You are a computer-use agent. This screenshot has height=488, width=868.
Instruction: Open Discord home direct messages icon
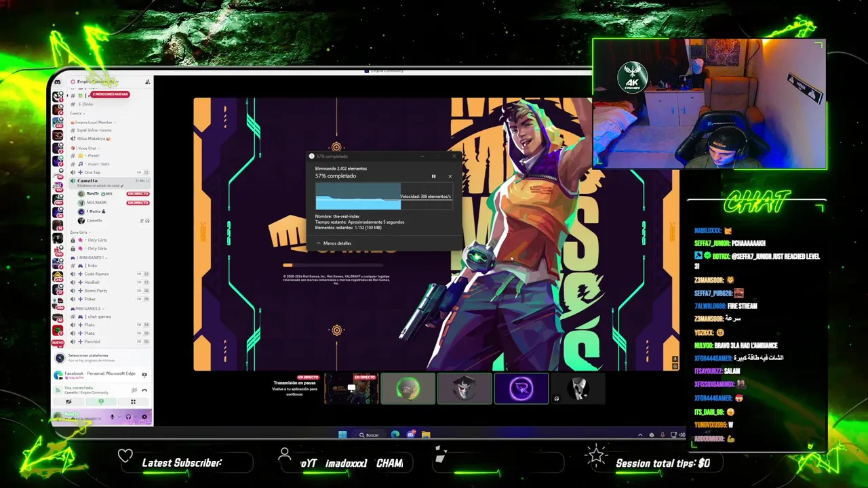coord(58,82)
